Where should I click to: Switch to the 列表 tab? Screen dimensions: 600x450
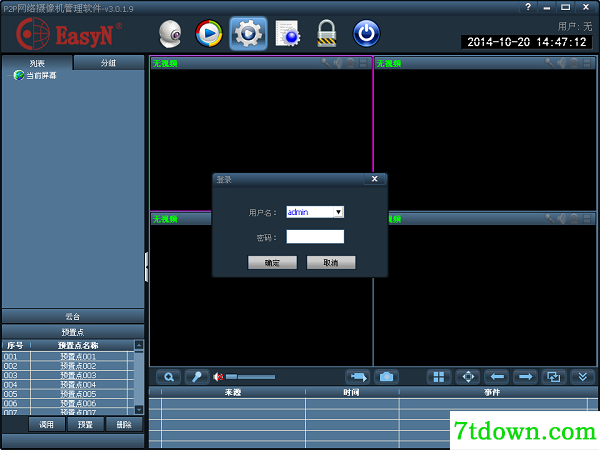(37, 63)
